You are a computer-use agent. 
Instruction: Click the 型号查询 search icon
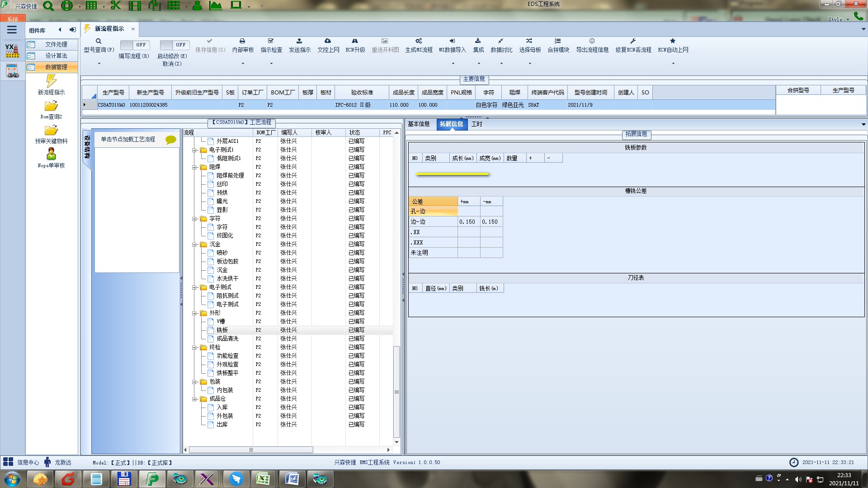tap(99, 41)
